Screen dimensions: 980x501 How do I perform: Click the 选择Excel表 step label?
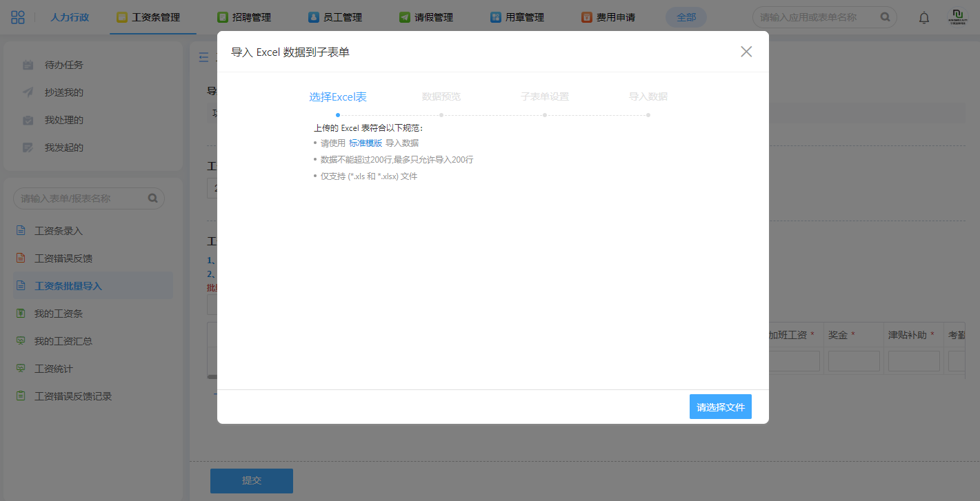337,97
